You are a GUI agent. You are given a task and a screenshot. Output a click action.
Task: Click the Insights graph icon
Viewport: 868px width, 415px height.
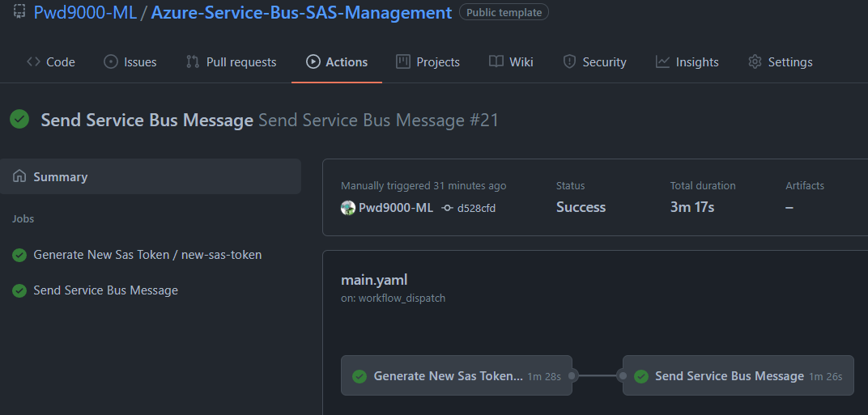coord(662,62)
